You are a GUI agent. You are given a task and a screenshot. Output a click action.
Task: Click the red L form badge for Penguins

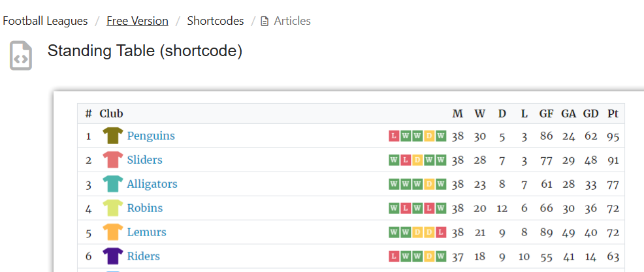click(394, 136)
